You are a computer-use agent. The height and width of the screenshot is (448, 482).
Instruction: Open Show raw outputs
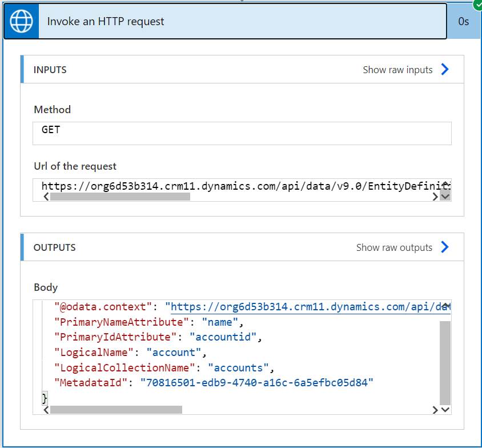394,247
